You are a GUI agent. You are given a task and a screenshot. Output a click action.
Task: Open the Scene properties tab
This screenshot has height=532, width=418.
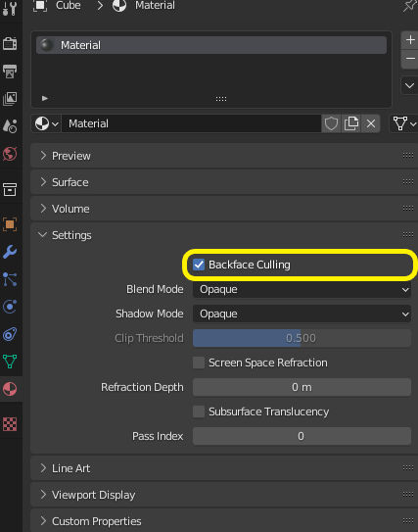(10, 126)
